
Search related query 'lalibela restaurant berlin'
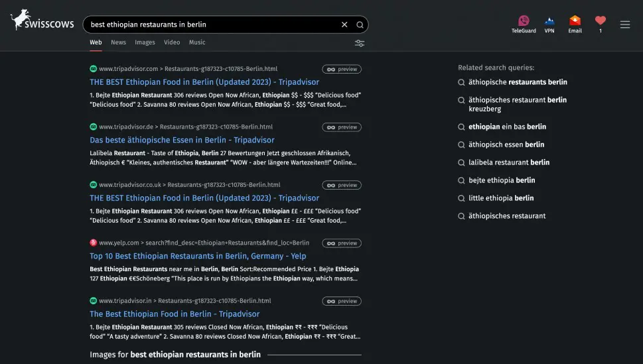click(508, 162)
